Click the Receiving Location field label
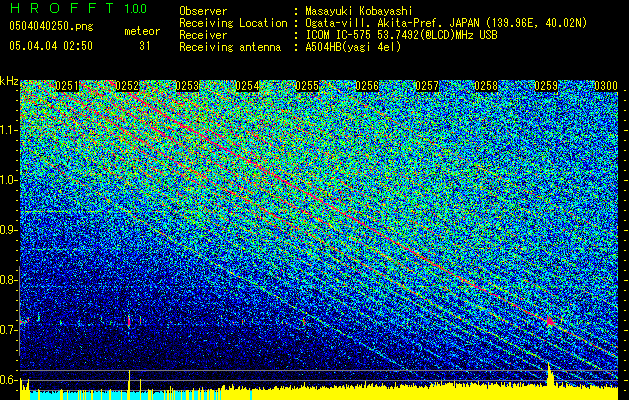Screen dimensions: 629x400 coord(233,23)
